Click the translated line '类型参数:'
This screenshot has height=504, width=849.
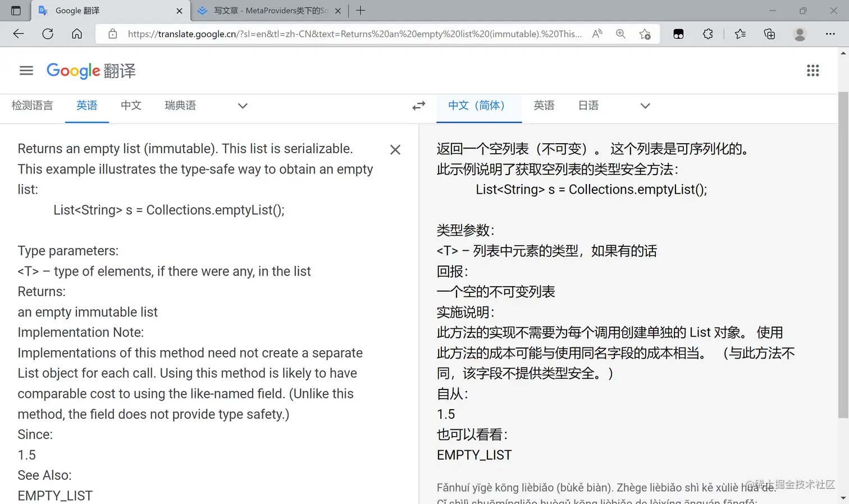tap(465, 230)
